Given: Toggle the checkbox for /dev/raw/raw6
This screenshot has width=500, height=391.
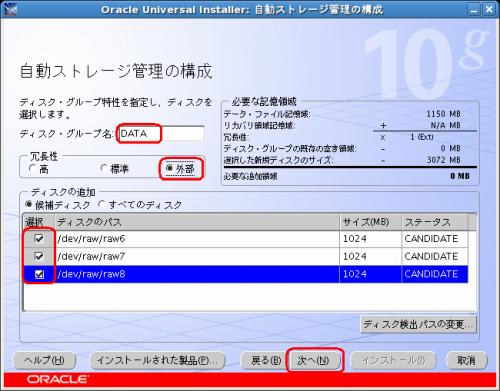Looking at the screenshot, I should 39,238.
